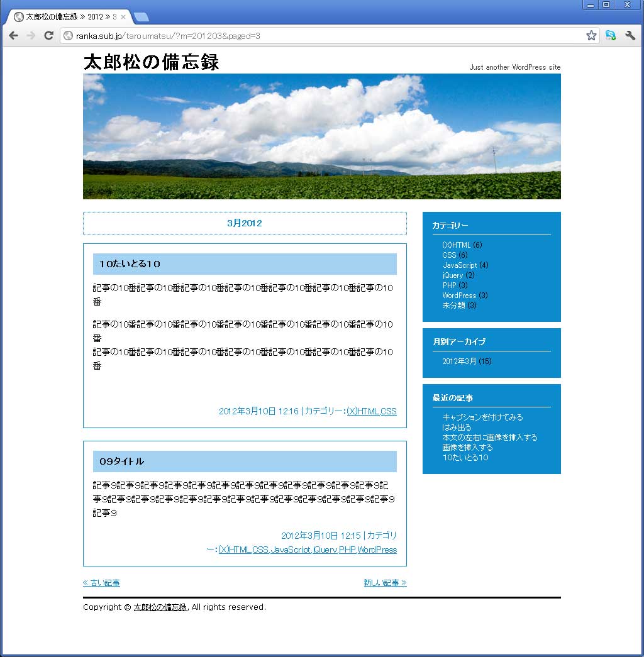Open JavaScript category in 09タイトル post
This screenshot has height=657, width=644.
coord(291,549)
